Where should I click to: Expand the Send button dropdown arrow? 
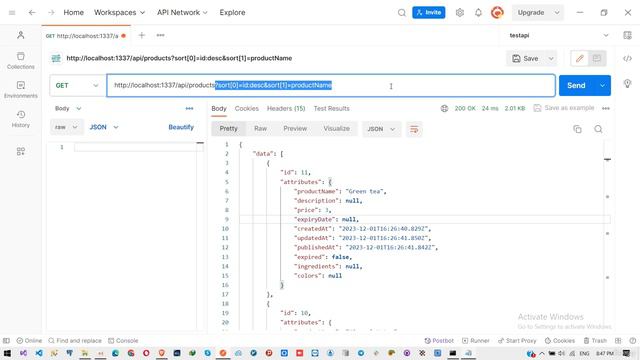click(x=602, y=85)
